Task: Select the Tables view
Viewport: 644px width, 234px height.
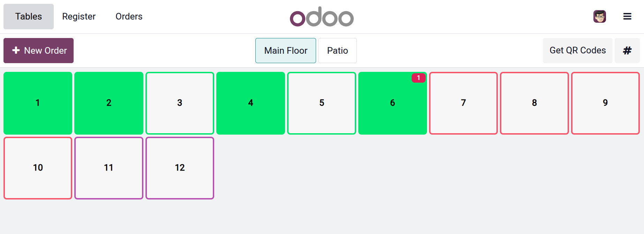Action: (x=29, y=16)
